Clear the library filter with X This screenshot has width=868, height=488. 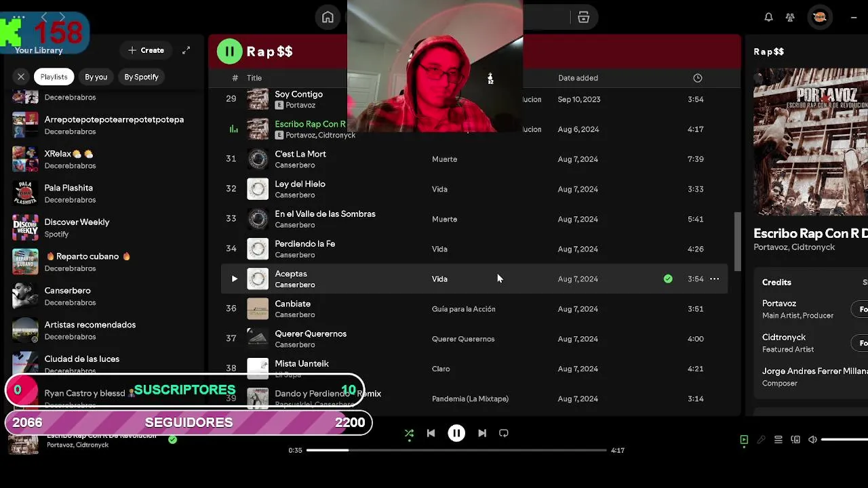click(x=21, y=77)
